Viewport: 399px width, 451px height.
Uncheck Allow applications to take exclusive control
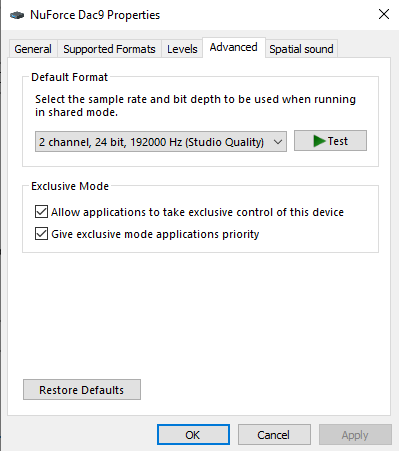click(x=41, y=212)
